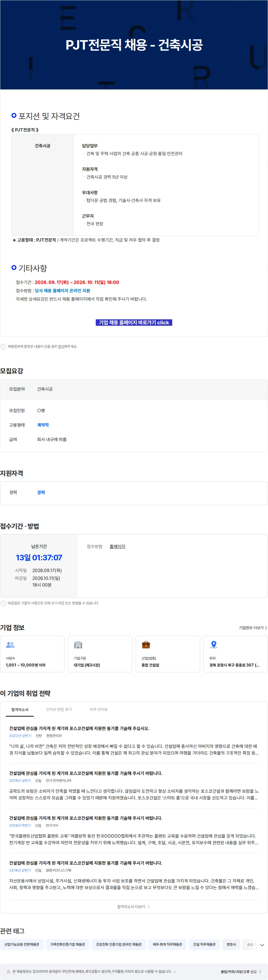The height and width of the screenshot is (980, 268).
Task: Click the grey circle icon before 본 채용정보는 disclaimer
Action: tap(9, 971)
